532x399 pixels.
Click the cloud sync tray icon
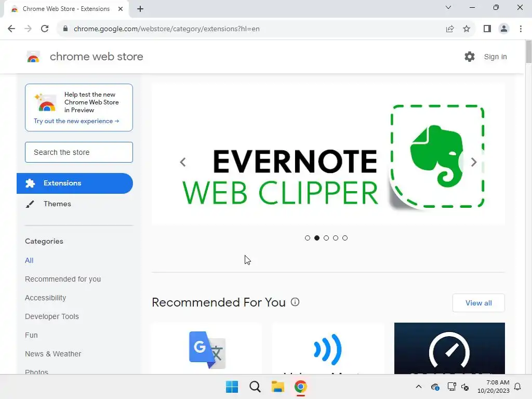tap(435, 387)
